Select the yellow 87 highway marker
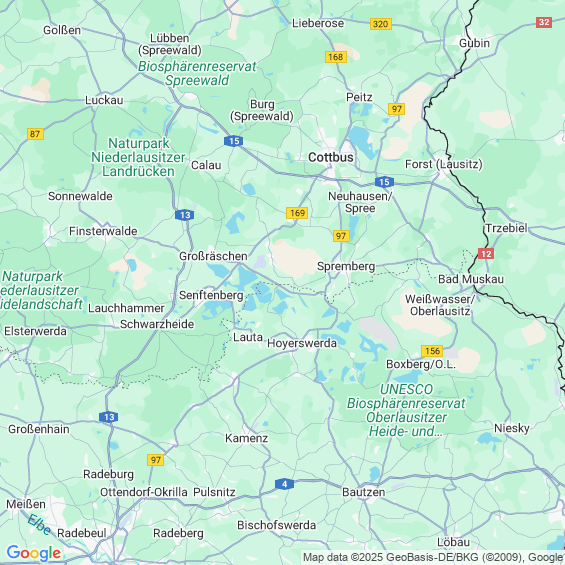Screen dimensions: 565x565 (x=35, y=134)
